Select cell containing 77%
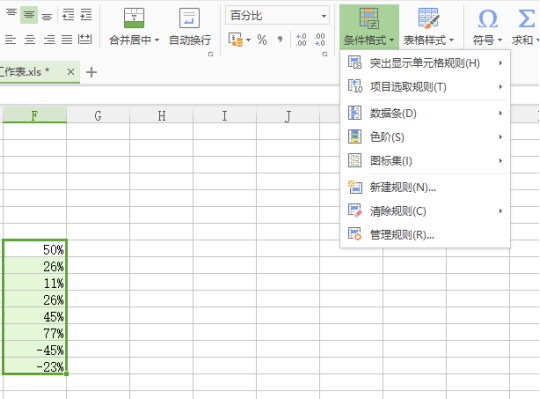 pos(34,333)
